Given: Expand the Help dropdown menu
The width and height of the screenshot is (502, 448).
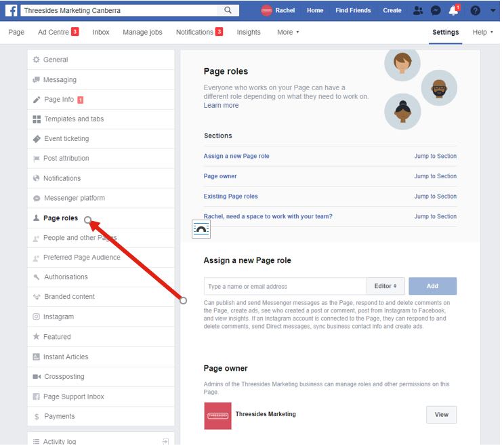Looking at the screenshot, I should click(x=484, y=33).
